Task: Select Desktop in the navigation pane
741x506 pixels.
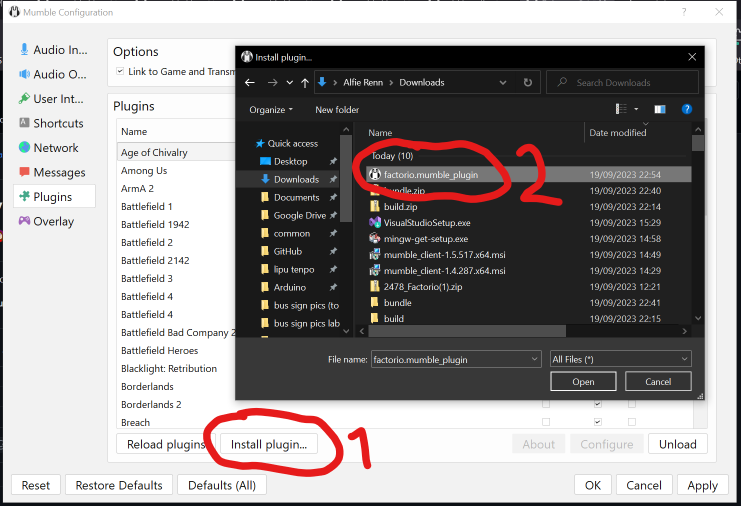Action: click(x=291, y=162)
